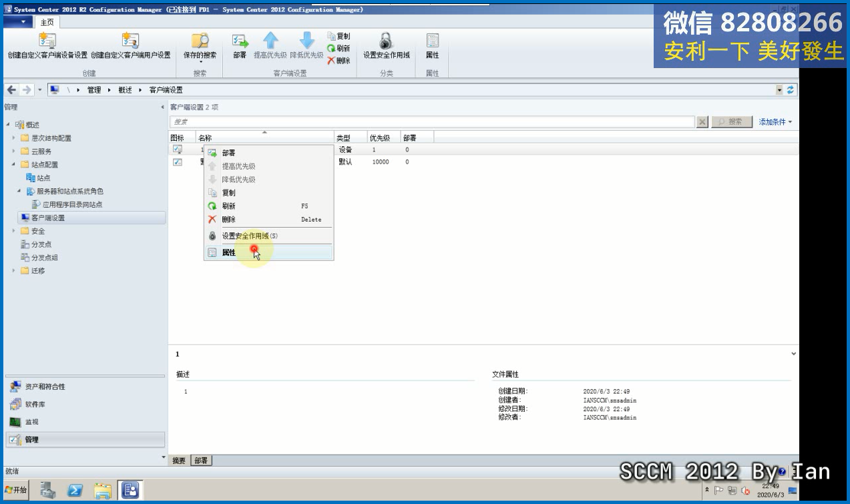The height and width of the screenshot is (504, 850).
Task: Expand the 云服务 folder
Action: point(13,152)
